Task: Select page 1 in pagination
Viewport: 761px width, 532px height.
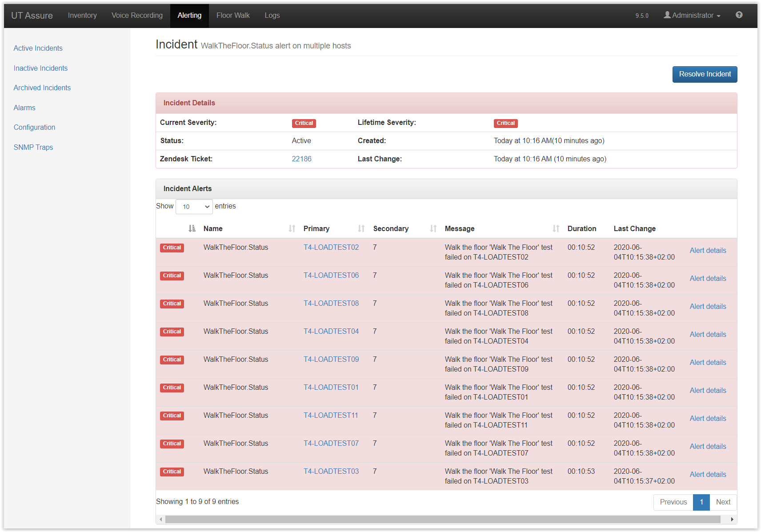Action: pyautogui.click(x=701, y=502)
